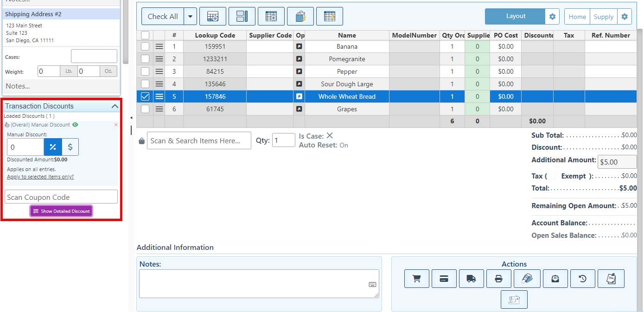Click the credit card payment action icon
644x312 pixels.
coord(444,279)
